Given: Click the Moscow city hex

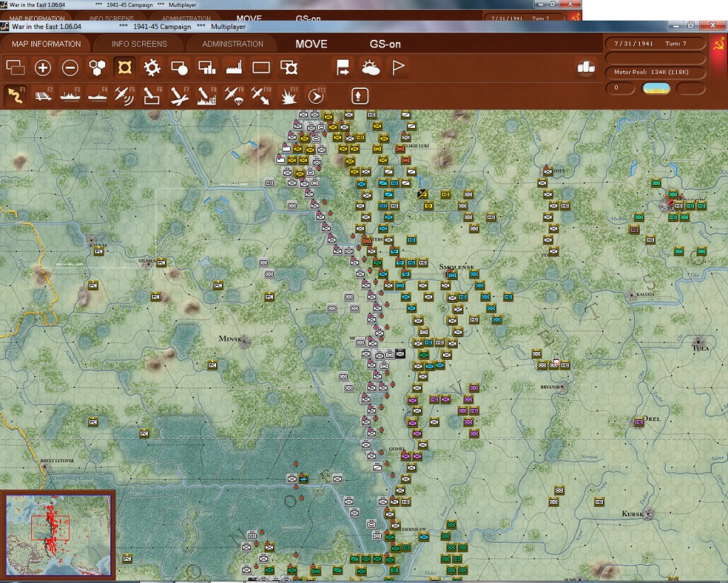Looking at the screenshot, I should 668,204.
